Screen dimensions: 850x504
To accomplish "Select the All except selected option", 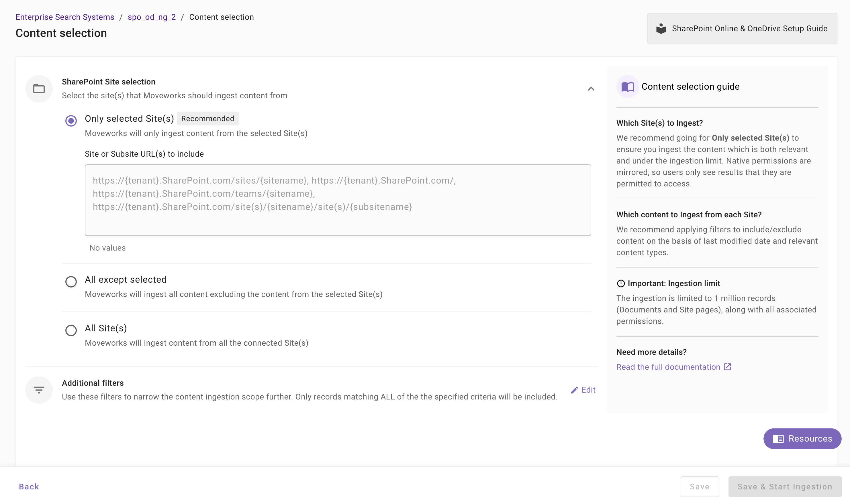I will click(x=71, y=281).
